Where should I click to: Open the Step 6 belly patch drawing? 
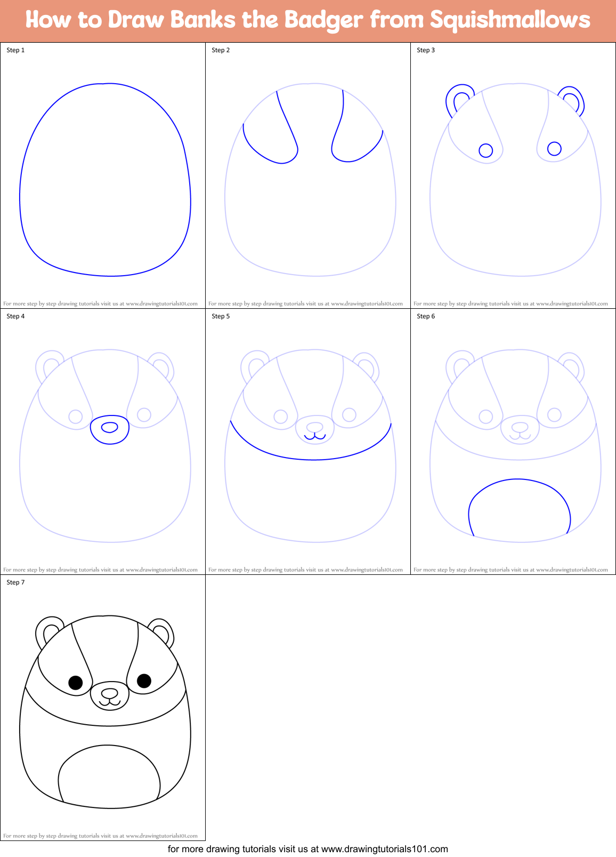(x=515, y=446)
